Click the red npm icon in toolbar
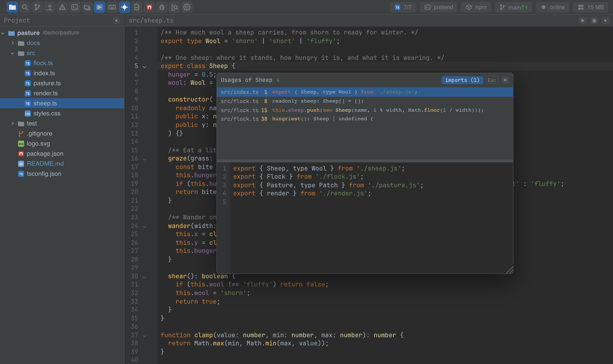The image size is (613, 364). point(149,7)
